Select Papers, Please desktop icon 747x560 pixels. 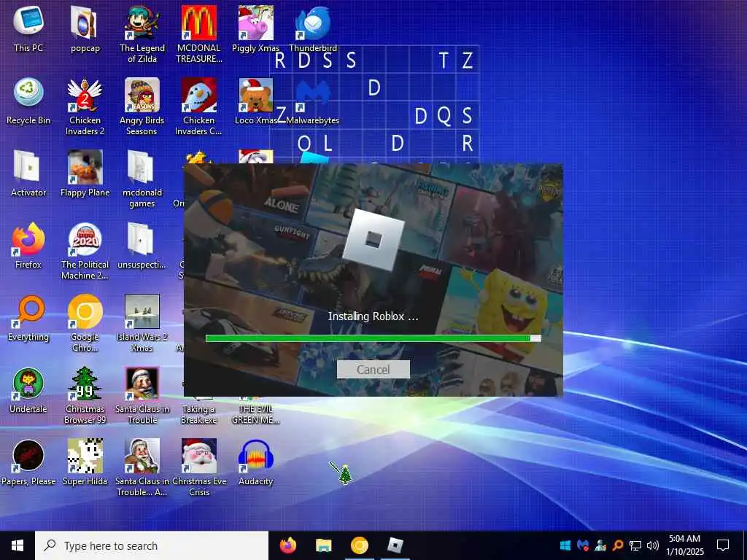[28, 463]
